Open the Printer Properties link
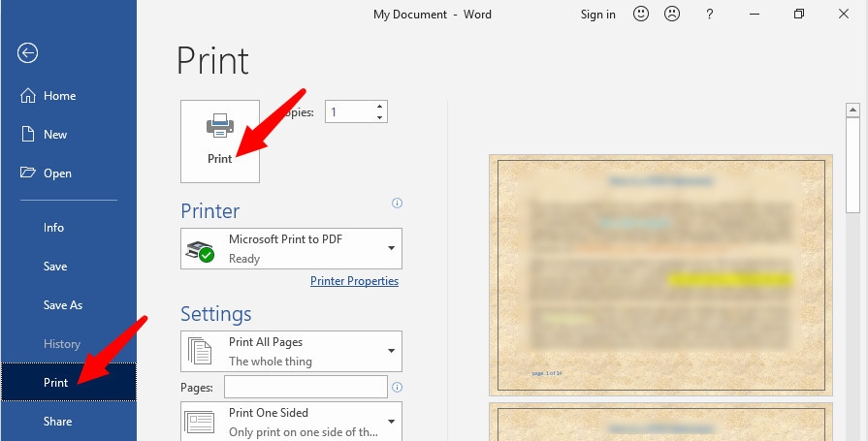 [354, 281]
